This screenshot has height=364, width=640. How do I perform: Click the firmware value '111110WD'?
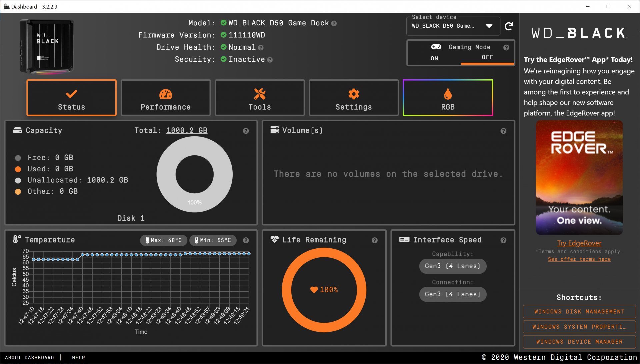[247, 35]
